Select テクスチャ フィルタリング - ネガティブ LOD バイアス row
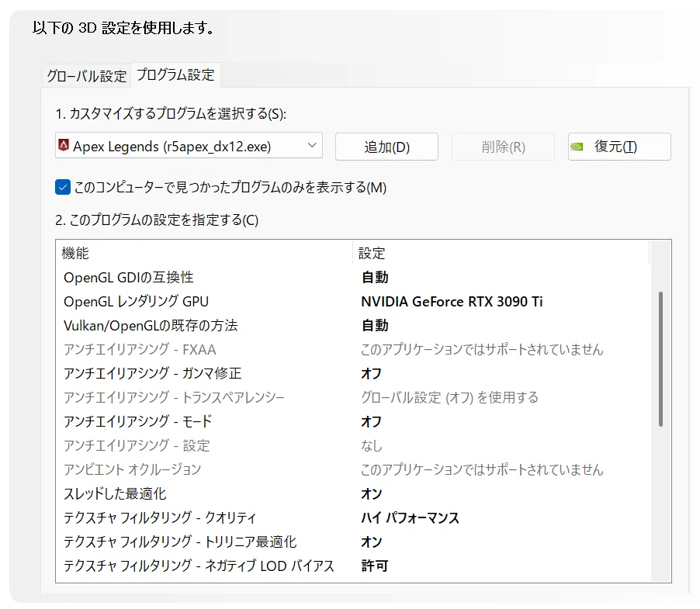This screenshot has width=700, height=609. point(352,566)
